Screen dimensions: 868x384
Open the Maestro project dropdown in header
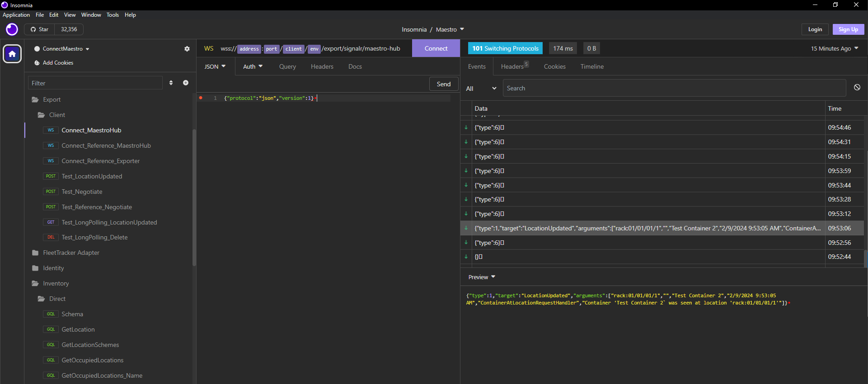450,29
